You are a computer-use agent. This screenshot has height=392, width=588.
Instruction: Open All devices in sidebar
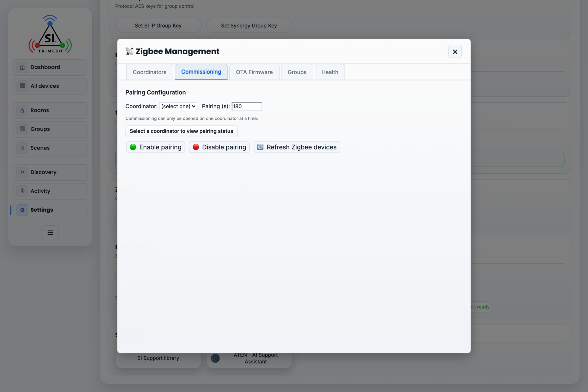pos(50,86)
